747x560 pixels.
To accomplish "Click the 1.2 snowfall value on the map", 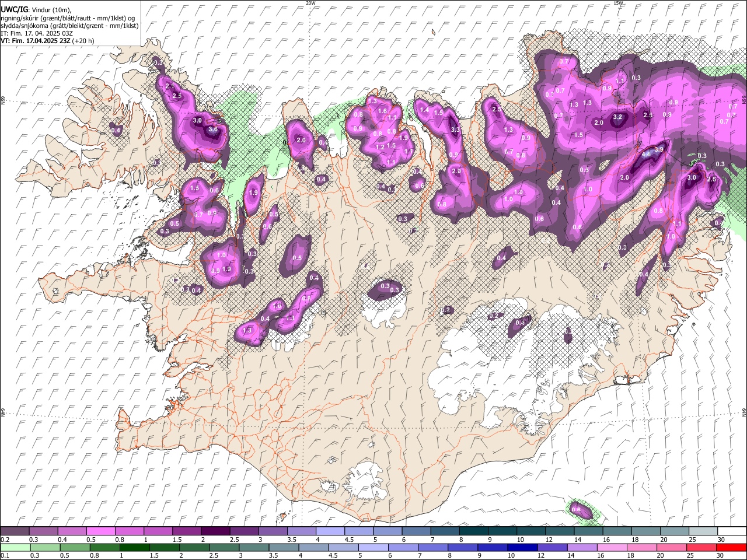I will [x=380, y=148].
